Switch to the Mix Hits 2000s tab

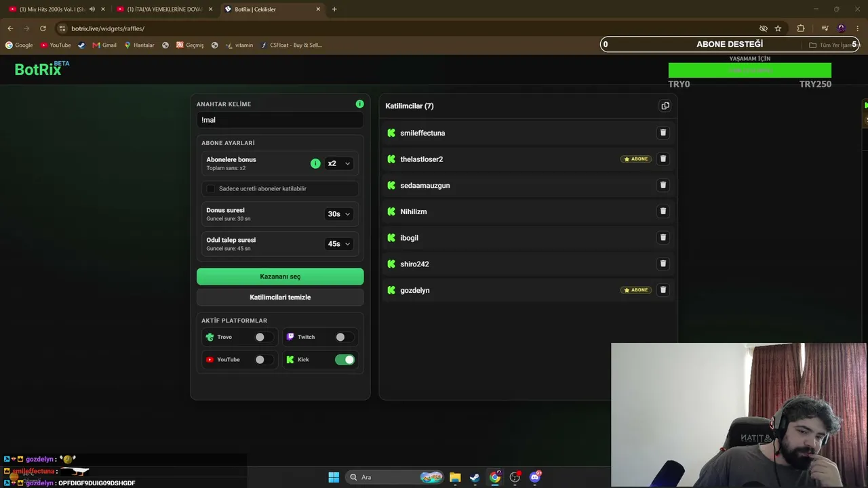[x=57, y=9]
